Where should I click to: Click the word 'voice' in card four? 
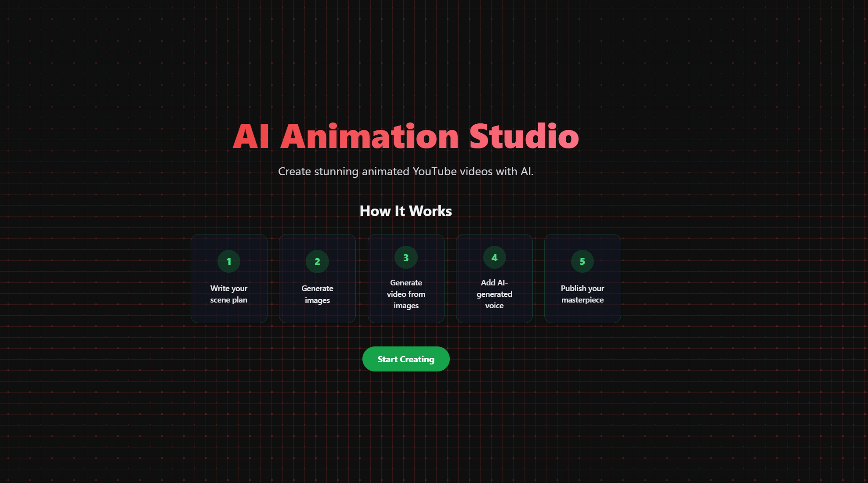click(x=494, y=306)
